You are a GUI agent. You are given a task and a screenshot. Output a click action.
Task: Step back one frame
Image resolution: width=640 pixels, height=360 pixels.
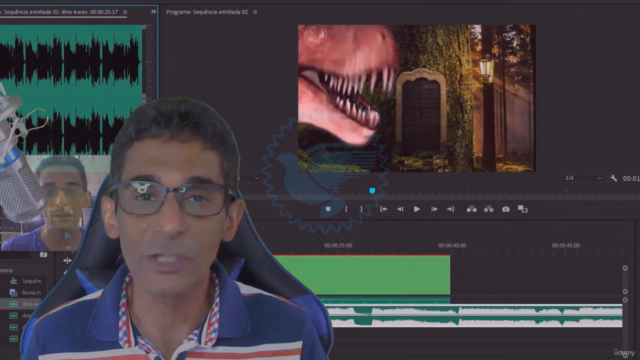(400, 209)
